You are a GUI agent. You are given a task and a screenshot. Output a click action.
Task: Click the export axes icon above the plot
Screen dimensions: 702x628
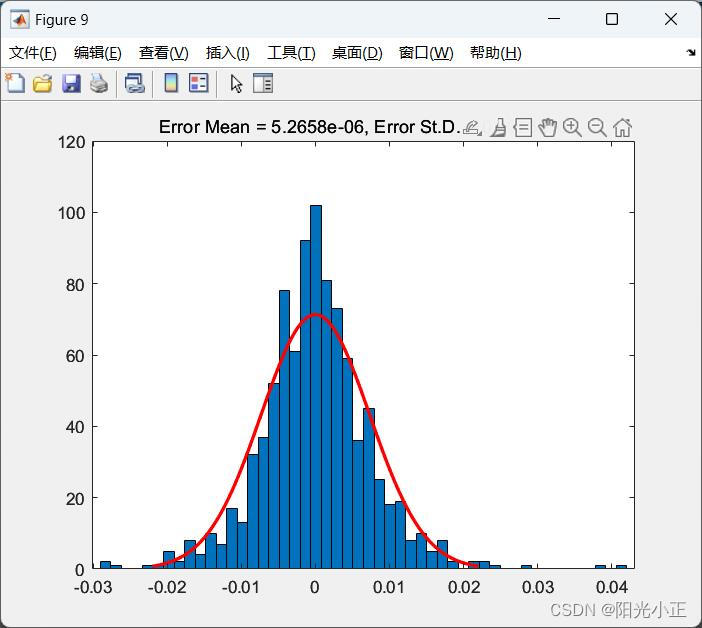click(x=472, y=128)
